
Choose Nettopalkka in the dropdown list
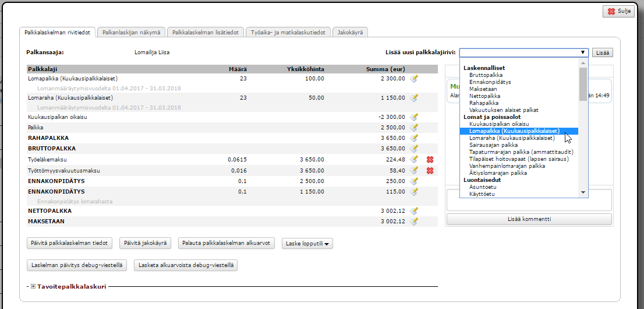[486, 96]
